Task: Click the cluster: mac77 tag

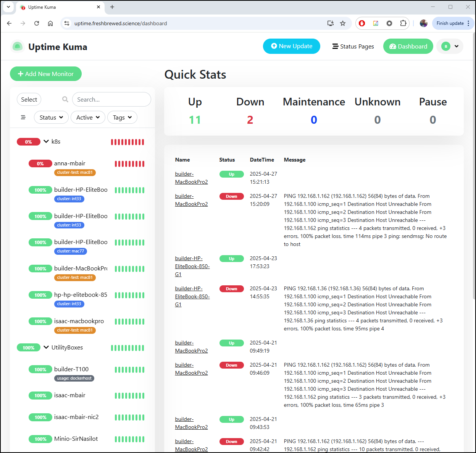Action: [71, 251]
